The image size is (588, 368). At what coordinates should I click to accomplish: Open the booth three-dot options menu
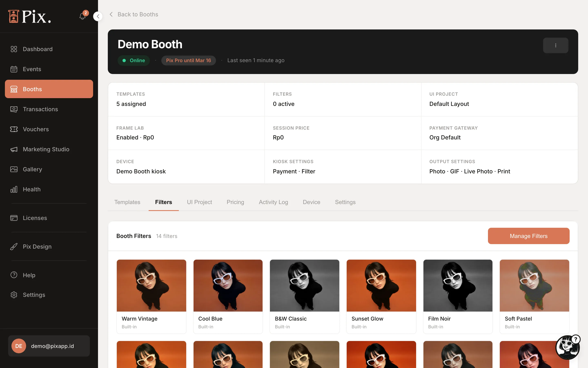click(556, 45)
